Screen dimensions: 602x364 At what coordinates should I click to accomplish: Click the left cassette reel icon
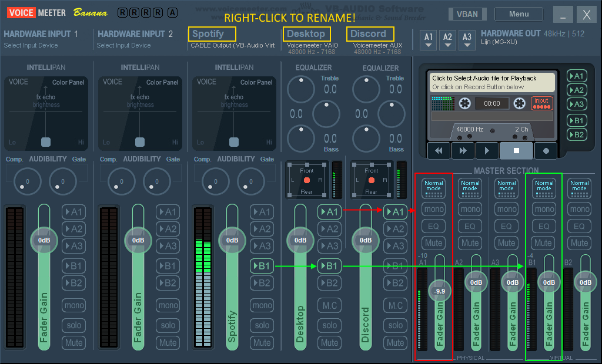[464, 103]
